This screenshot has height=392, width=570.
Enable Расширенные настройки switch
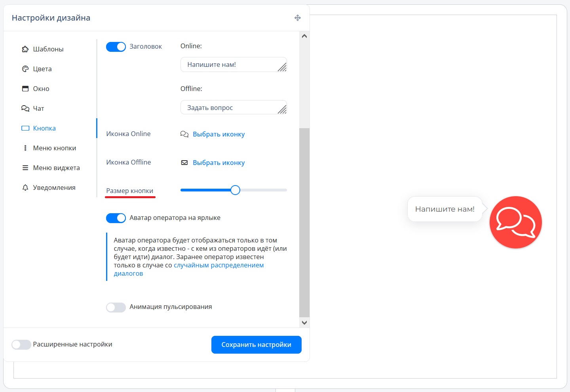pos(21,345)
